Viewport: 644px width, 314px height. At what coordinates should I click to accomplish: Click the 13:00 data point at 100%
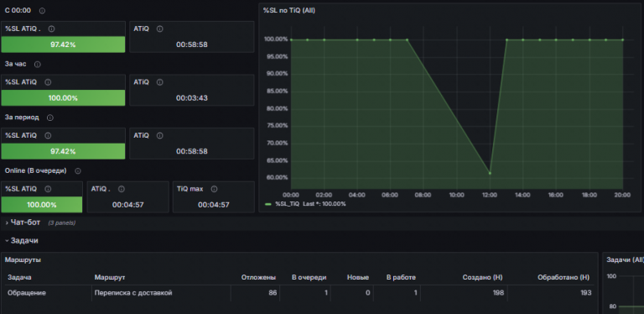(x=506, y=39)
